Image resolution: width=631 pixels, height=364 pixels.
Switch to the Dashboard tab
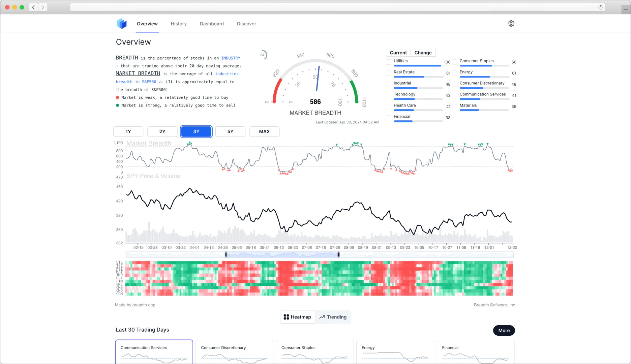(x=212, y=24)
